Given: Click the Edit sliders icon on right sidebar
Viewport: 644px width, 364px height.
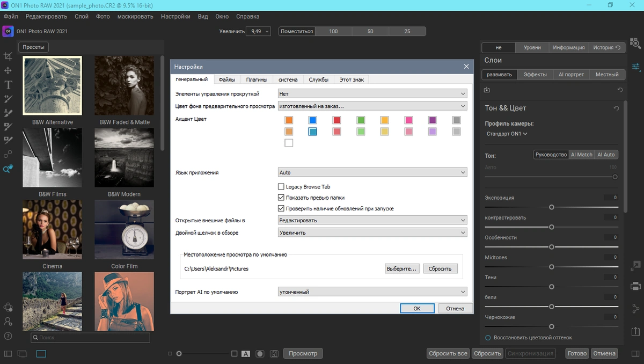Looking at the screenshot, I should [x=636, y=67].
